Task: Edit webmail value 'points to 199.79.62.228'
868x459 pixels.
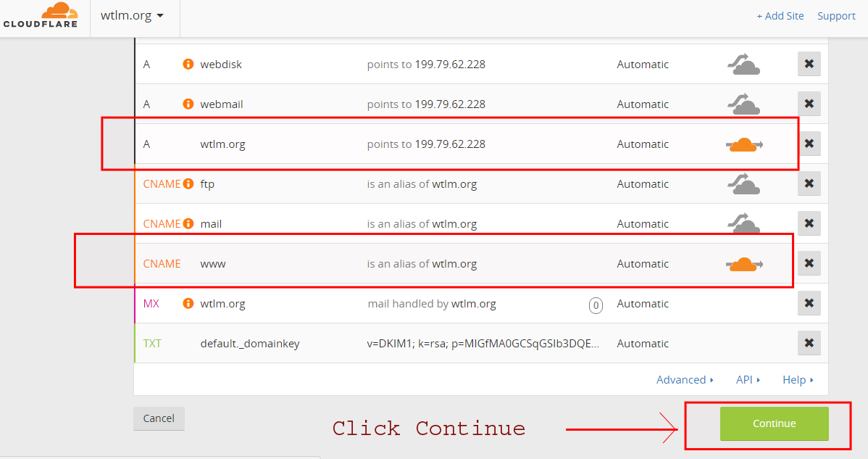Action: pos(426,104)
